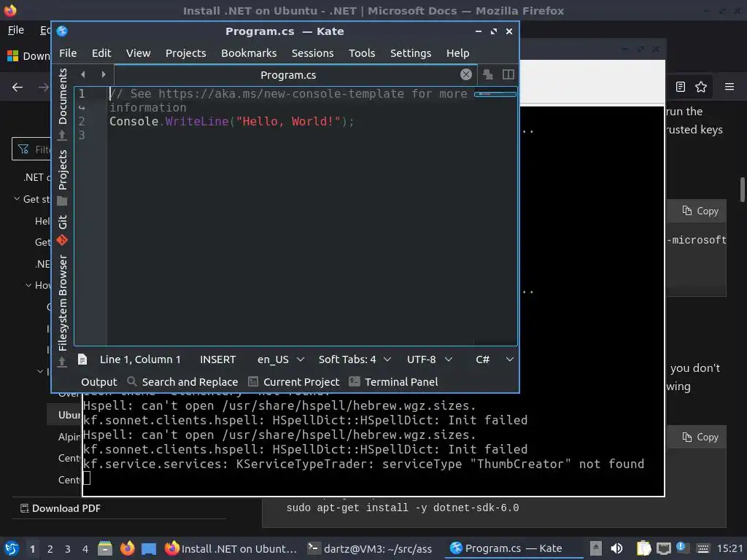Image resolution: width=747 pixels, height=560 pixels.
Task: Open the Filesystem Browser side panel
Action: (63, 303)
